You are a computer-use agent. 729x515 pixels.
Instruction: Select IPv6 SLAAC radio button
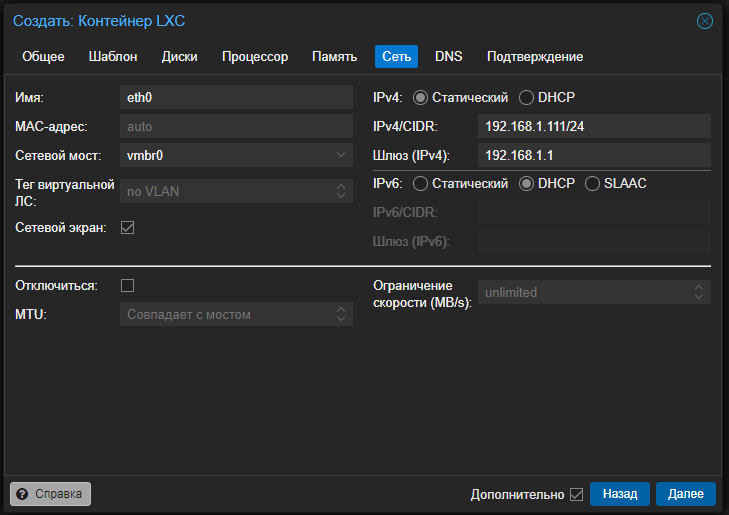592,184
